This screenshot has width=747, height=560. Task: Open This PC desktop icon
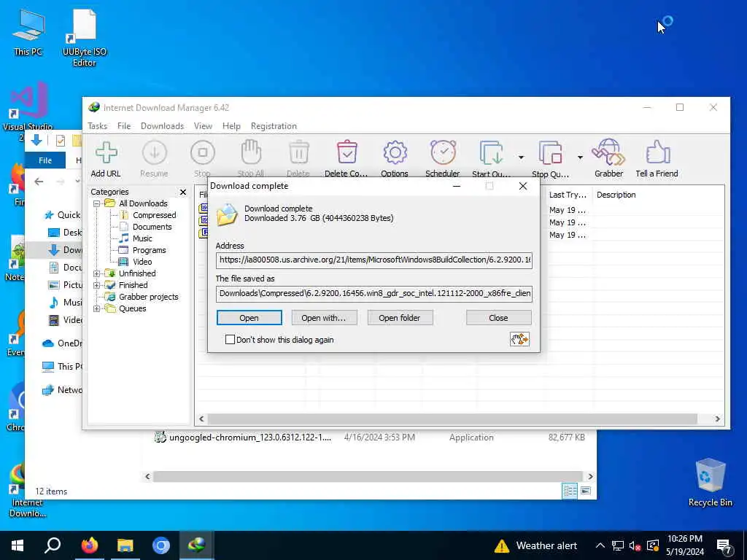coord(28,32)
